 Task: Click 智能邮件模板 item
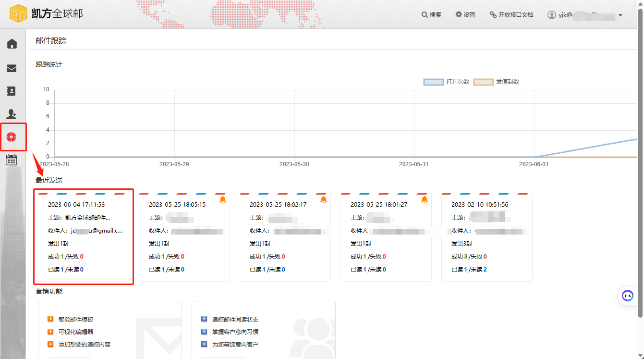[76, 320]
